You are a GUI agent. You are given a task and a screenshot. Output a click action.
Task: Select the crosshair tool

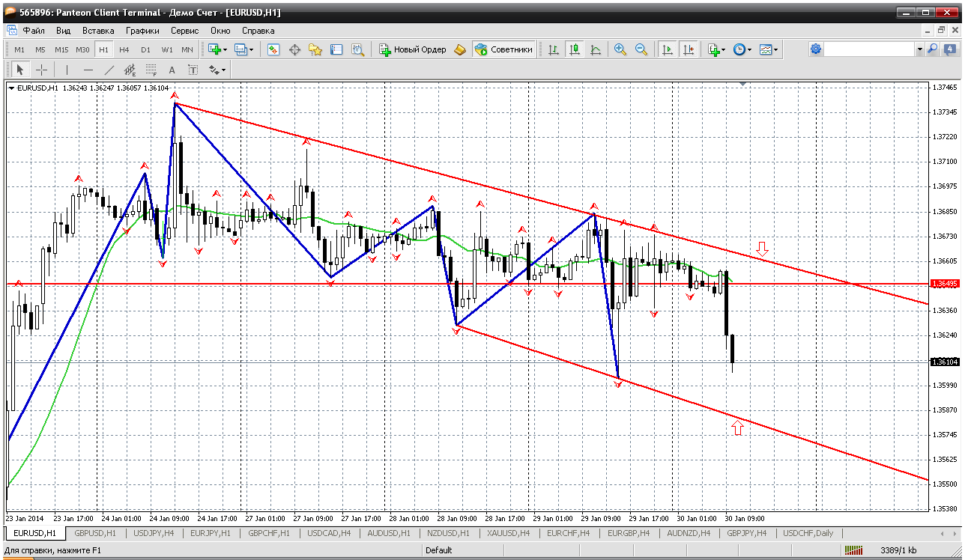click(x=41, y=70)
